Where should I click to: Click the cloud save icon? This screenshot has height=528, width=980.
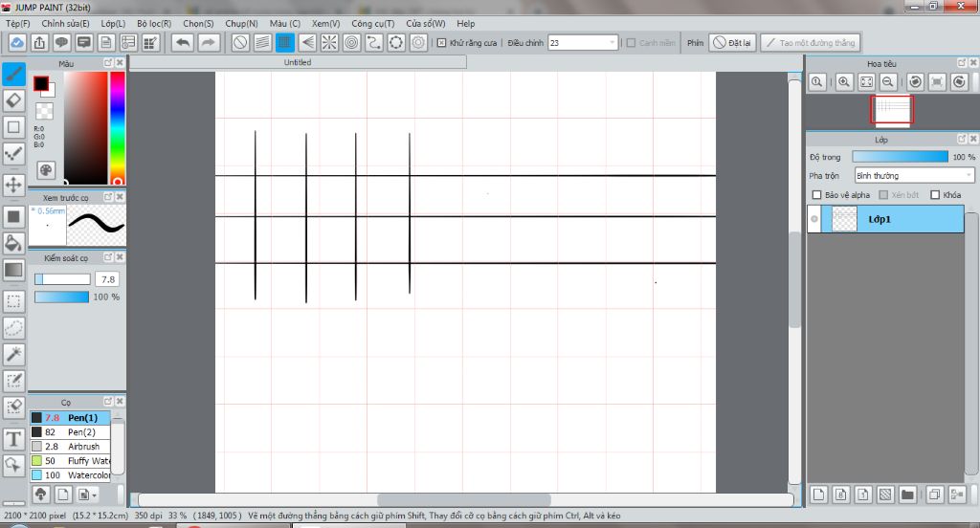click(17, 42)
